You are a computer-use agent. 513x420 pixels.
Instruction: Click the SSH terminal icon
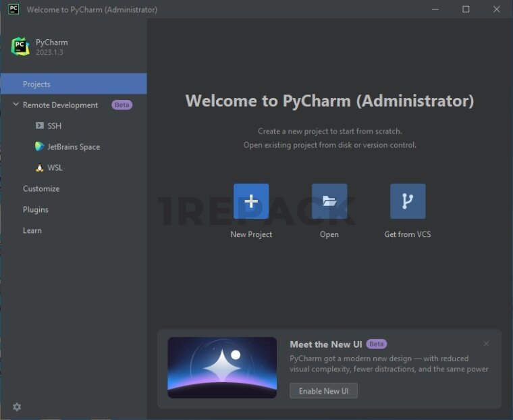pyautogui.click(x=40, y=126)
